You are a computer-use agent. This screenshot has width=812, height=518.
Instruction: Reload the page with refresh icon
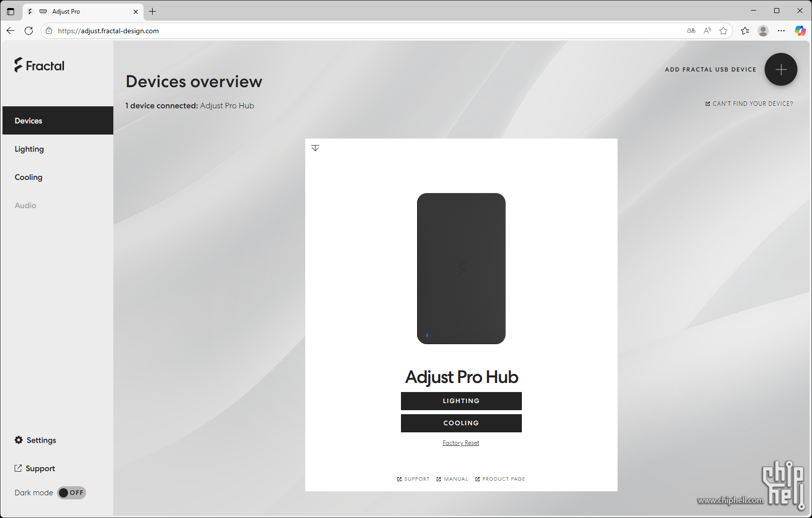29,31
